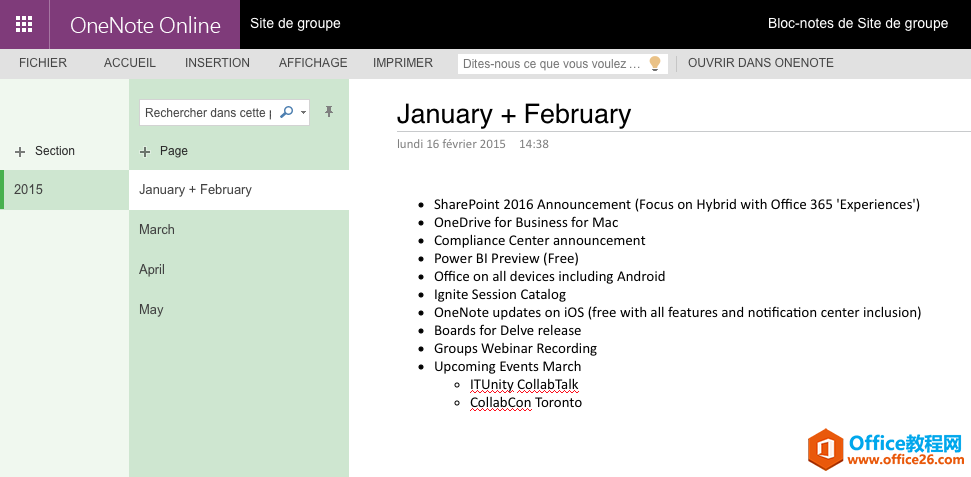The height and width of the screenshot is (477, 971).
Task: Open the March page
Action: (x=239, y=229)
